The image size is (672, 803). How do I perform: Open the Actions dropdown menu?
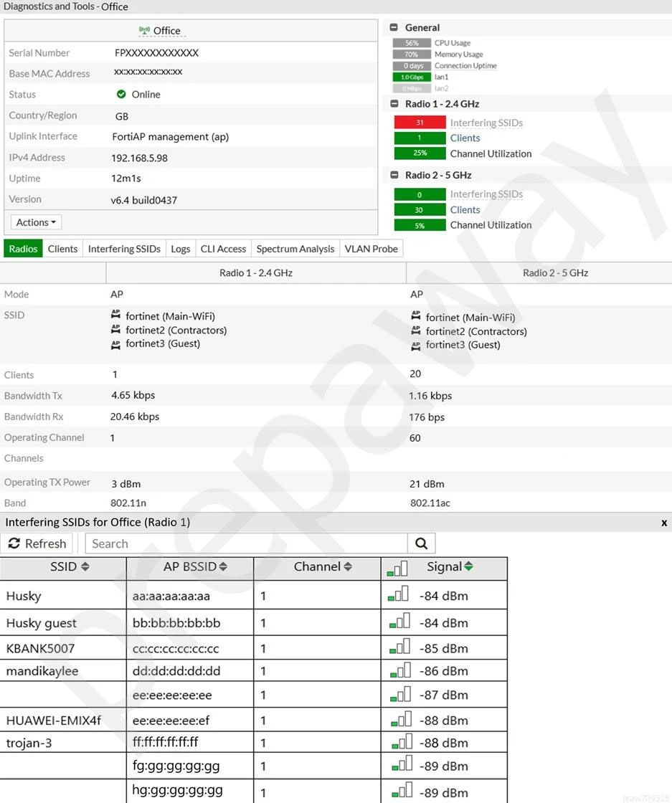point(36,222)
